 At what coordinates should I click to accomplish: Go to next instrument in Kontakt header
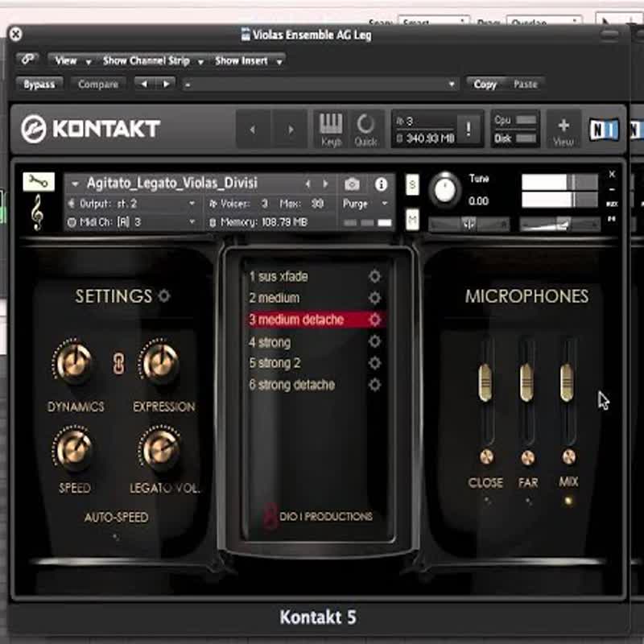pos(291,130)
